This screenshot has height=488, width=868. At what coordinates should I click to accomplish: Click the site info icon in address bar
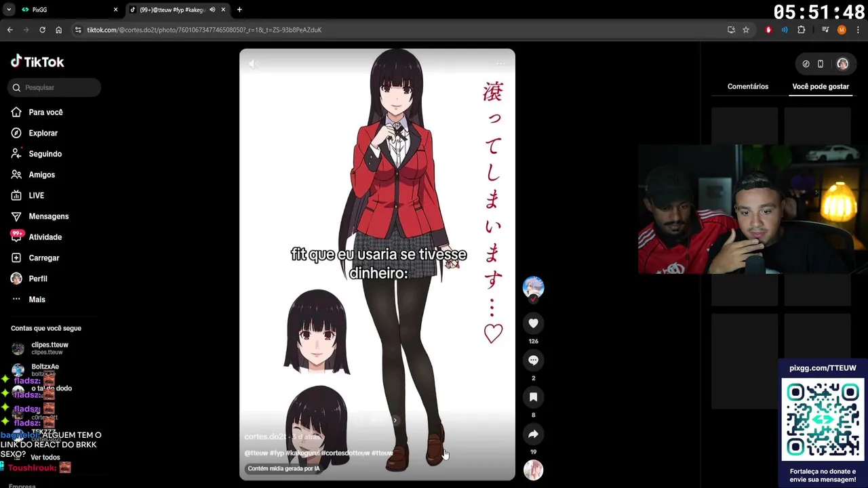[78, 30]
